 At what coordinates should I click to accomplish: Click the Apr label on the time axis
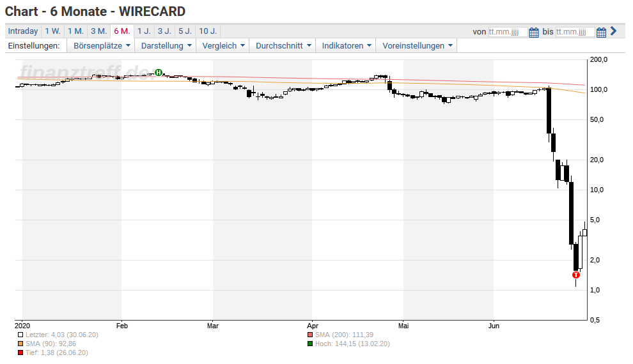tap(313, 326)
